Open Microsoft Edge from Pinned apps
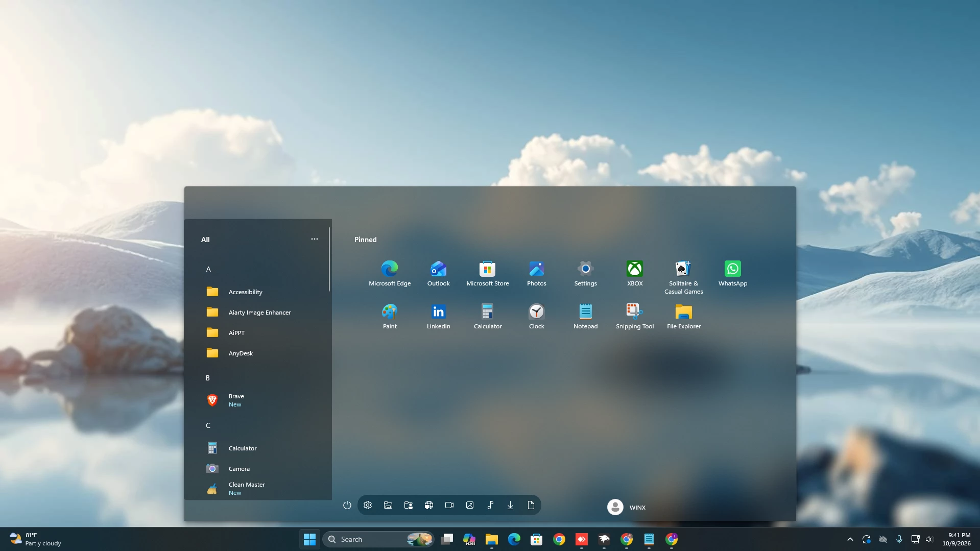The width and height of the screenshot is (980, 551). tap(390, 274)
